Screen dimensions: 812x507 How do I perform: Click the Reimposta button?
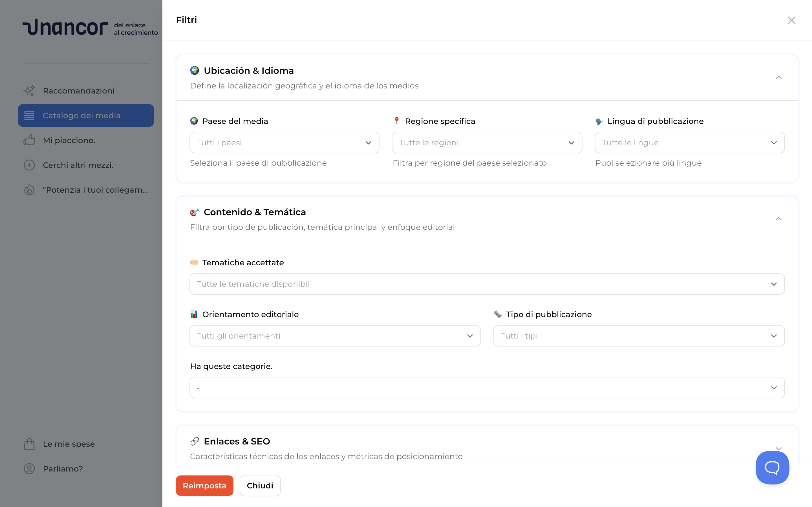pos(204,485)
